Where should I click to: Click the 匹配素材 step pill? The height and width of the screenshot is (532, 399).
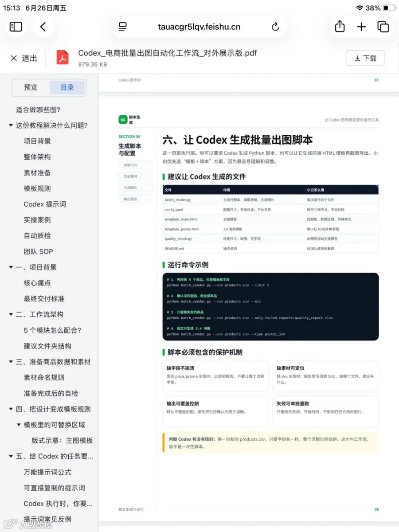[136, 176]
